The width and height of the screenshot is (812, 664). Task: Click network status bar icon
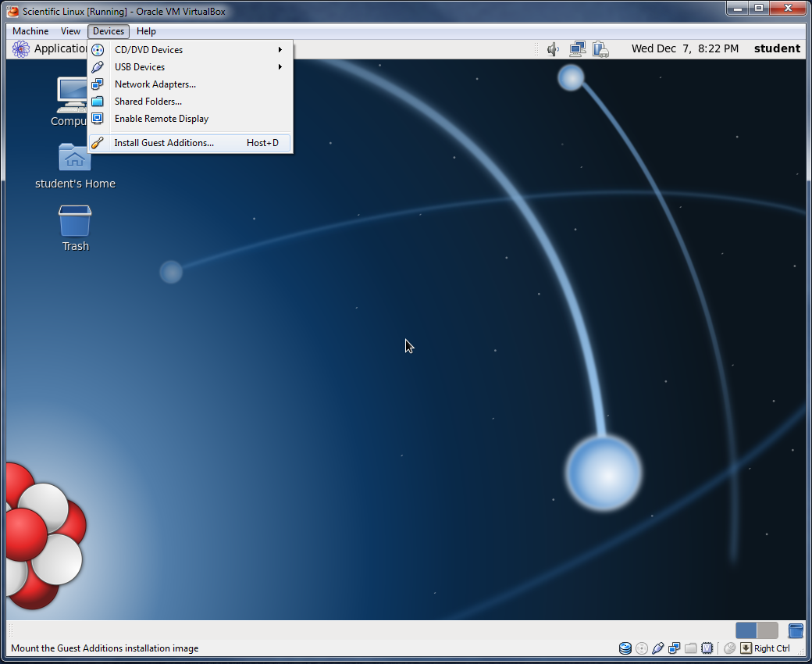(x=675, y=648)
